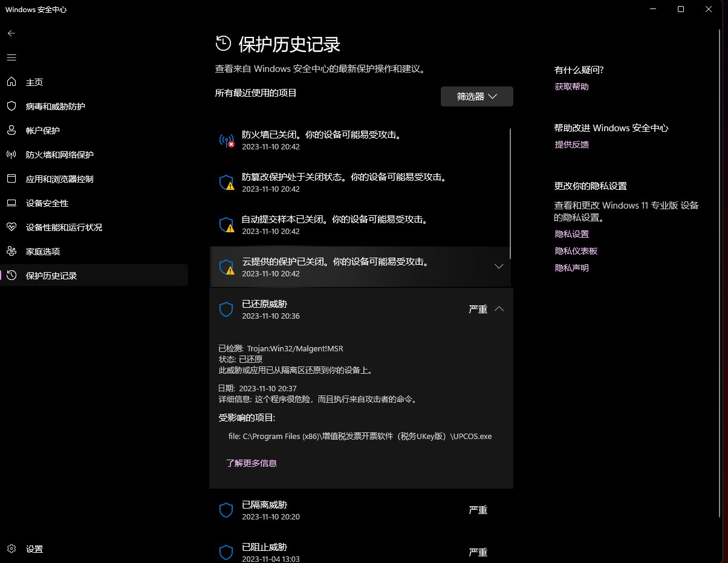This screenshot has width=728, height=563.
Task: Click the 了解更多信息 link
Action: 252,463
